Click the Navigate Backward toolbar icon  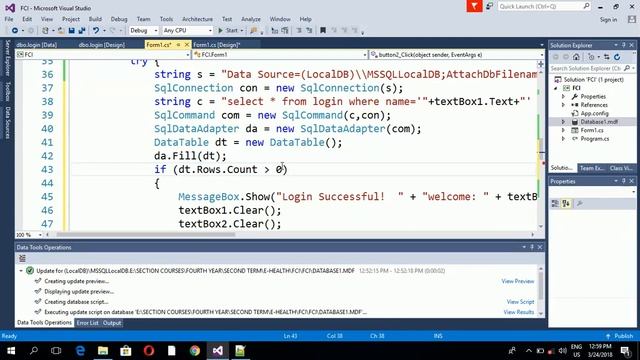15,31
